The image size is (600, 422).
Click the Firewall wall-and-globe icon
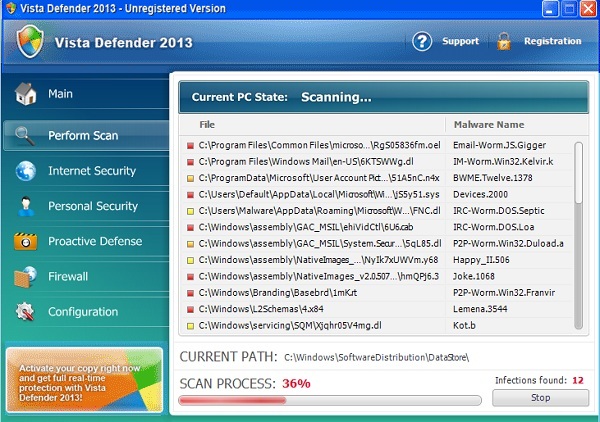[x=25, y=277]
